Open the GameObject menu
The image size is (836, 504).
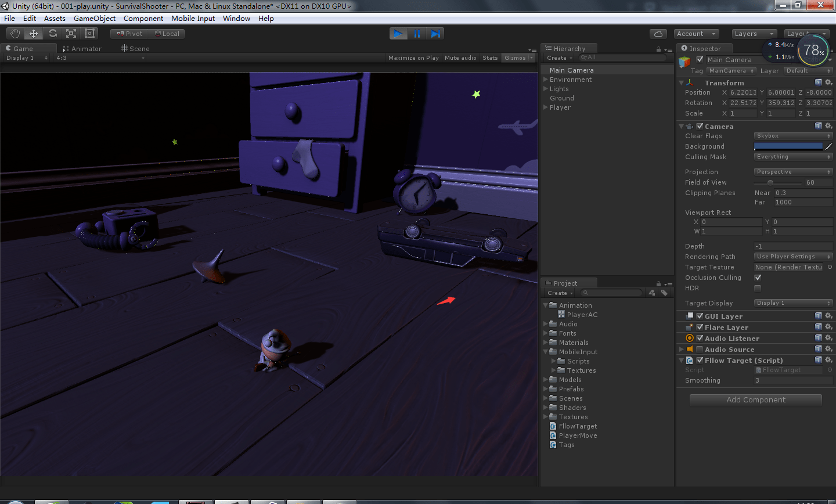pos(95,18)
